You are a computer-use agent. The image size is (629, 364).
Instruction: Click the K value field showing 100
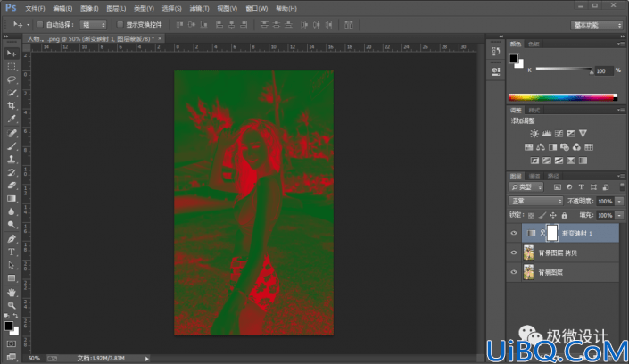604,71
